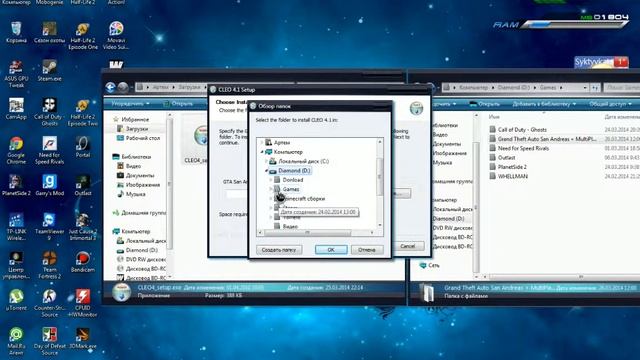Viewport: 640px width, 360px height.
Task: Select Локальный диск (C:) in browse tree
Action: point(303,161)
